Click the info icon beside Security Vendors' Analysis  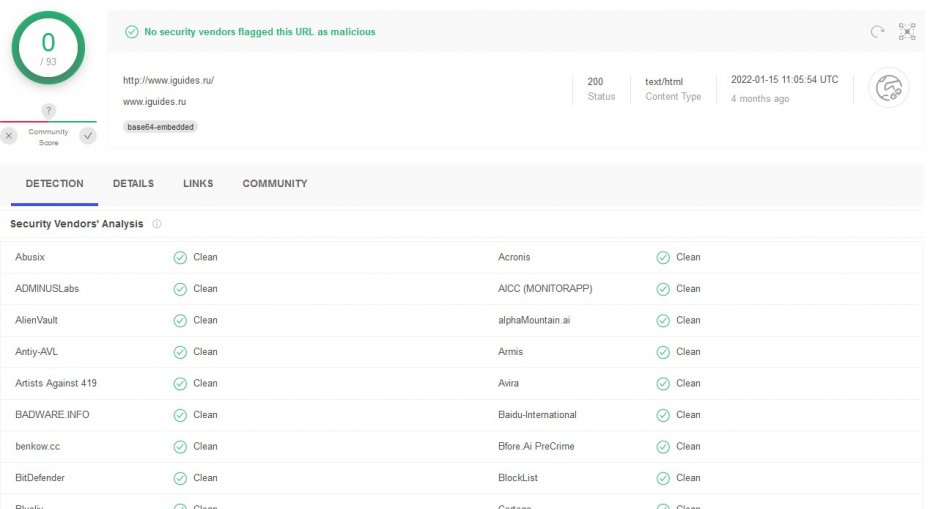coord(157,224)
